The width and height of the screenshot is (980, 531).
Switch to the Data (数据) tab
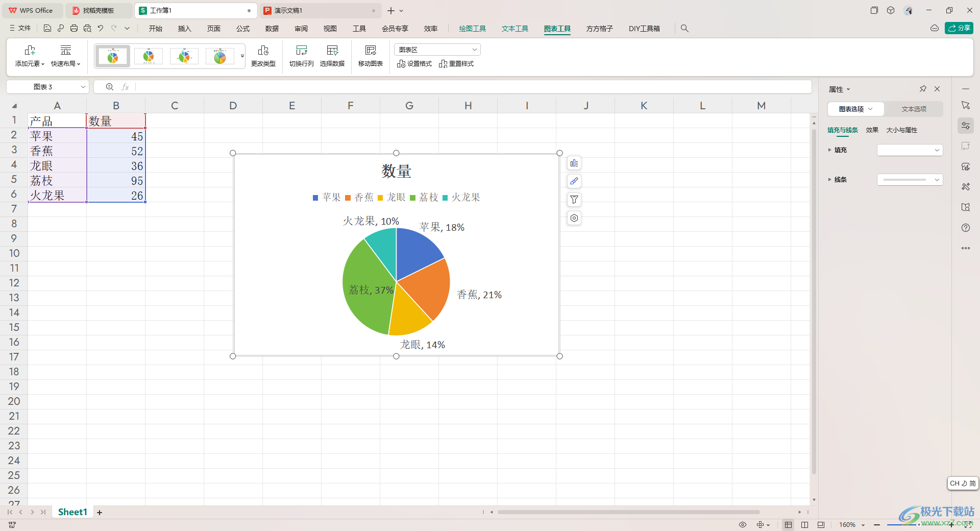click(272, 29)
